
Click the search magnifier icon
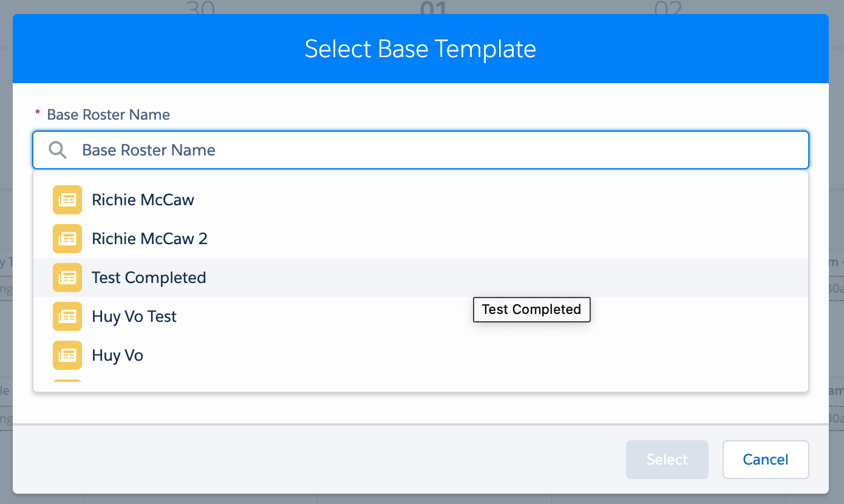58,150
